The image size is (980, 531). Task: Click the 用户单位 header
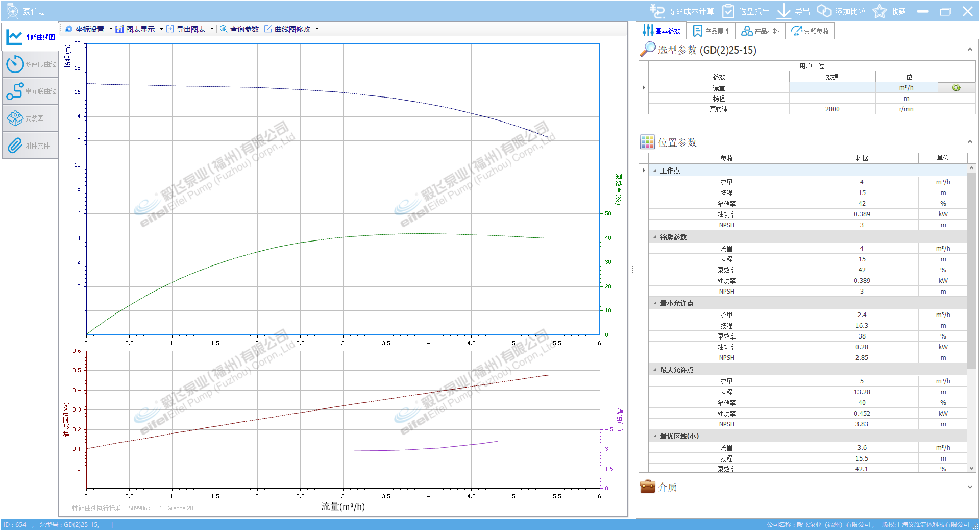click(812, 66)
